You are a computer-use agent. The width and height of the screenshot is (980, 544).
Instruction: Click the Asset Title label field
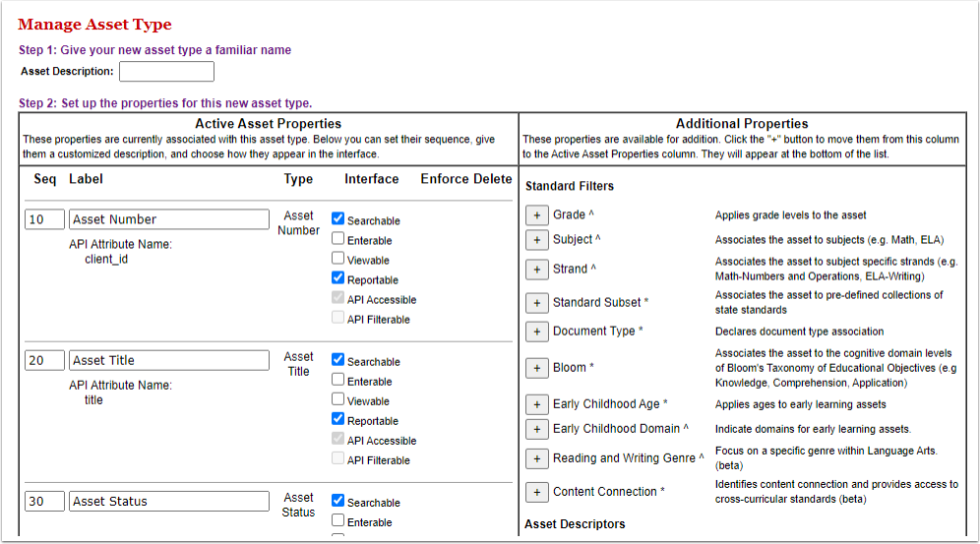click(168, 360)
